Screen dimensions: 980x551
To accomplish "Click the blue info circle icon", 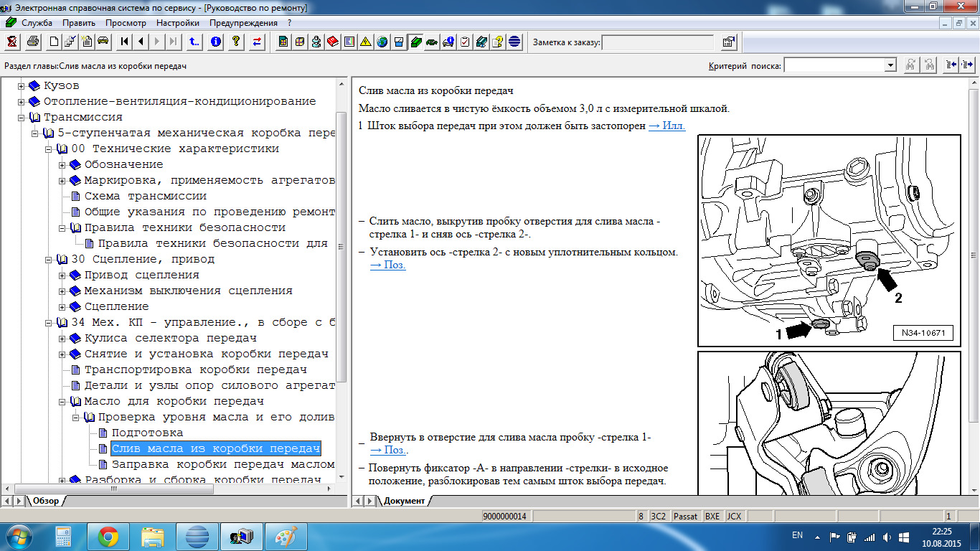I will point(215,42).
